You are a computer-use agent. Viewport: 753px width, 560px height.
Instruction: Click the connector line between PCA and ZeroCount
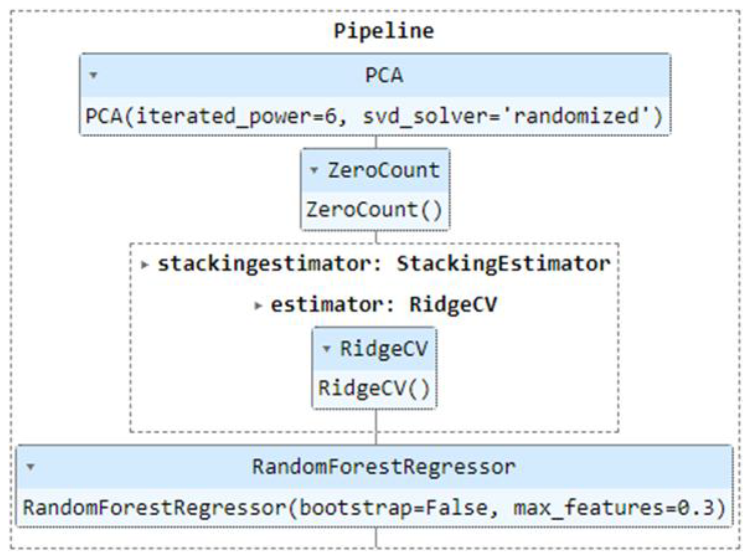click(x=376, y=142)
